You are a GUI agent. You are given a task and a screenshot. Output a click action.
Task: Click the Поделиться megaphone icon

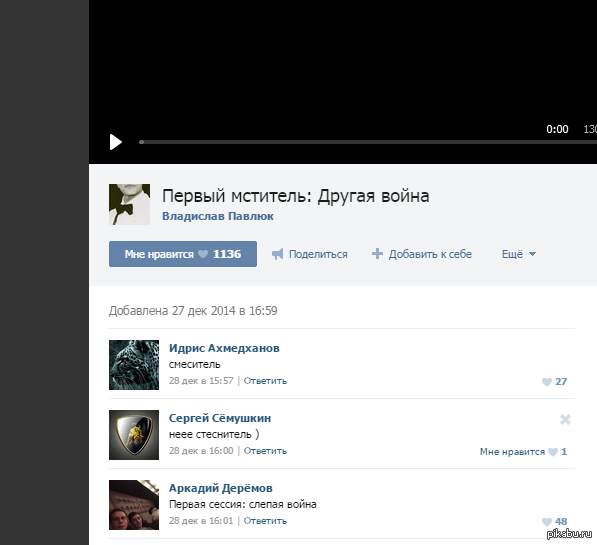278,254
